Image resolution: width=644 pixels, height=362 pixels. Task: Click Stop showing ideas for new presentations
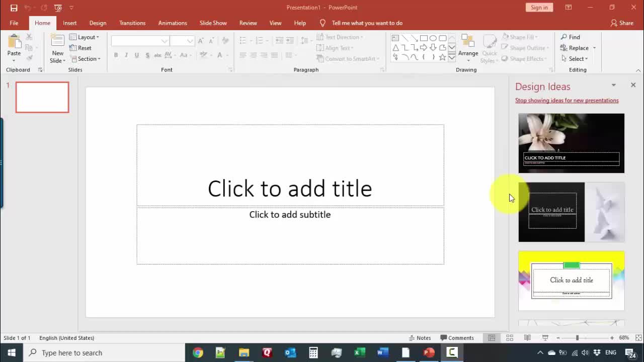567,101
